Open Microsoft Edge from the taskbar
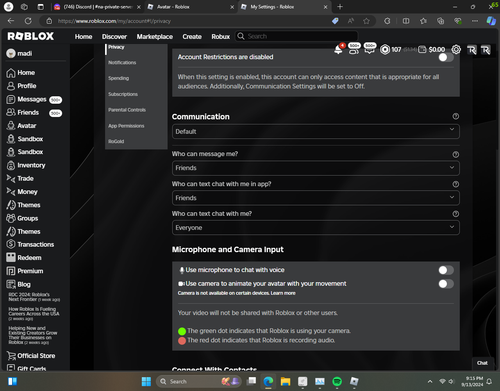Screen dimensions: 500x391 click(268, 381)
